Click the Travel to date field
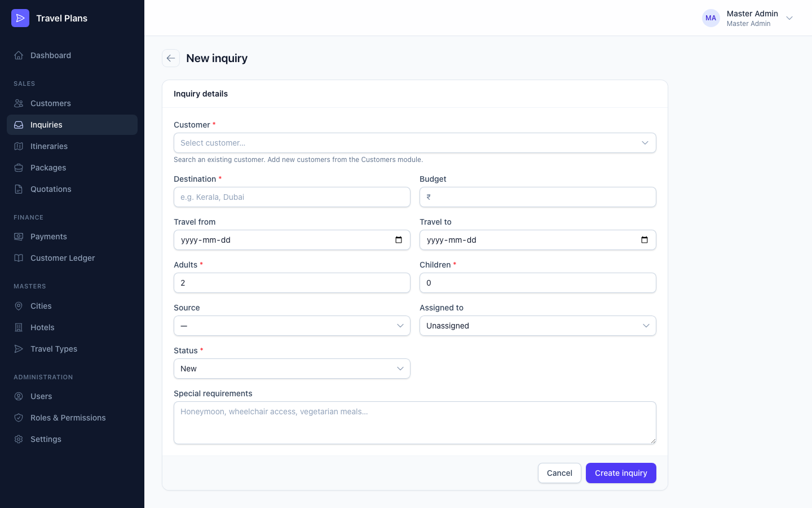 click(x=538, y=240)
